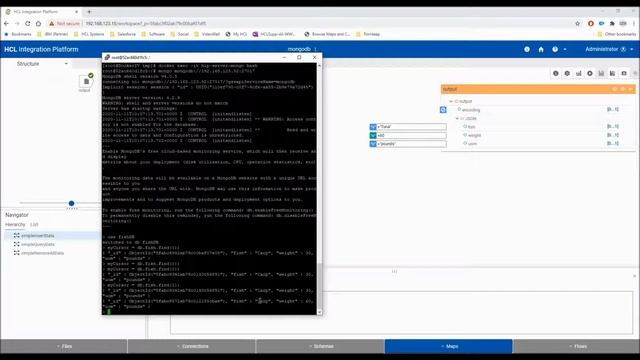Click the terminal window title bar icon
This screenshot has height=360, width=640.
pos(107,58)
